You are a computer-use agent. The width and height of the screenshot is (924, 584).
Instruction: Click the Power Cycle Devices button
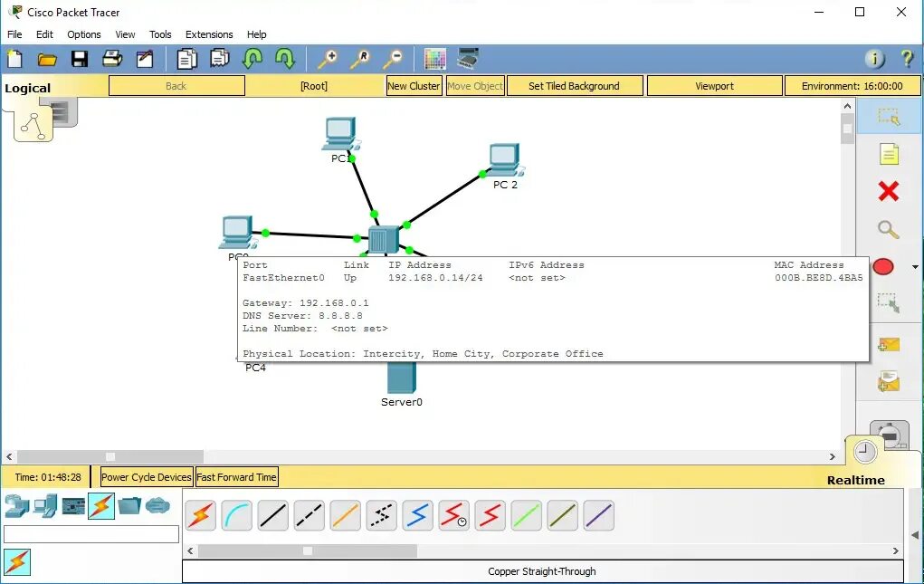pos(146,477)
